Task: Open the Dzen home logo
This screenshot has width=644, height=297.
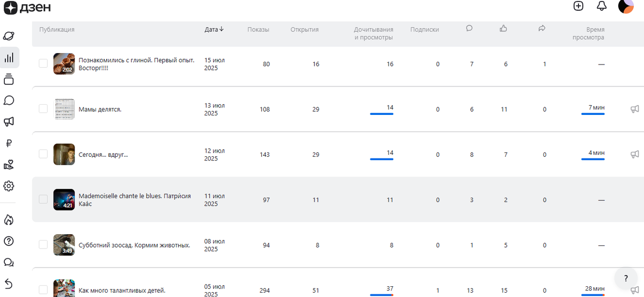Action: pyautogui.click(x=28, y=7)
